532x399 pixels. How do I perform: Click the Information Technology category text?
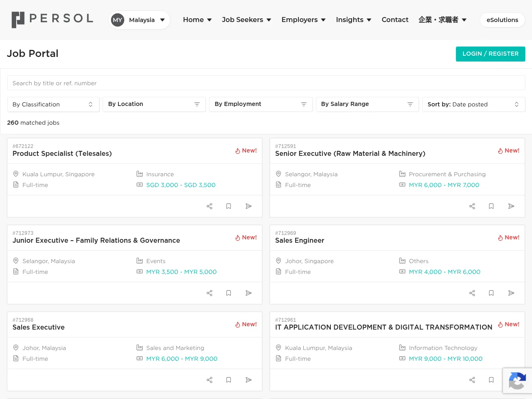click(443, 348)
